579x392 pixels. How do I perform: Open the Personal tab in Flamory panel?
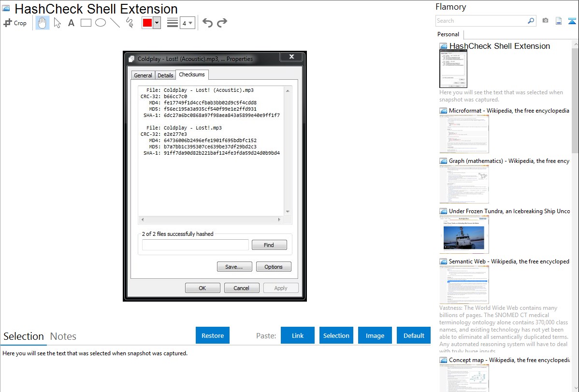[x=449, y=34]
